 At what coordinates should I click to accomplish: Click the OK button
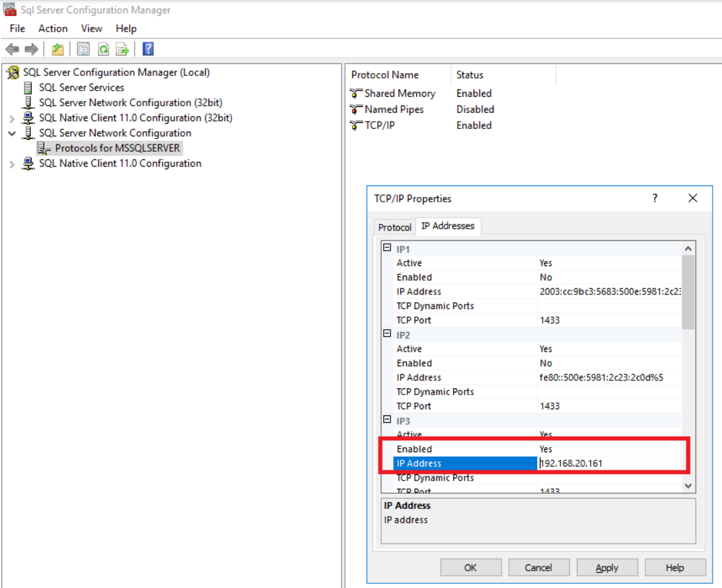[x=471, y=568]
